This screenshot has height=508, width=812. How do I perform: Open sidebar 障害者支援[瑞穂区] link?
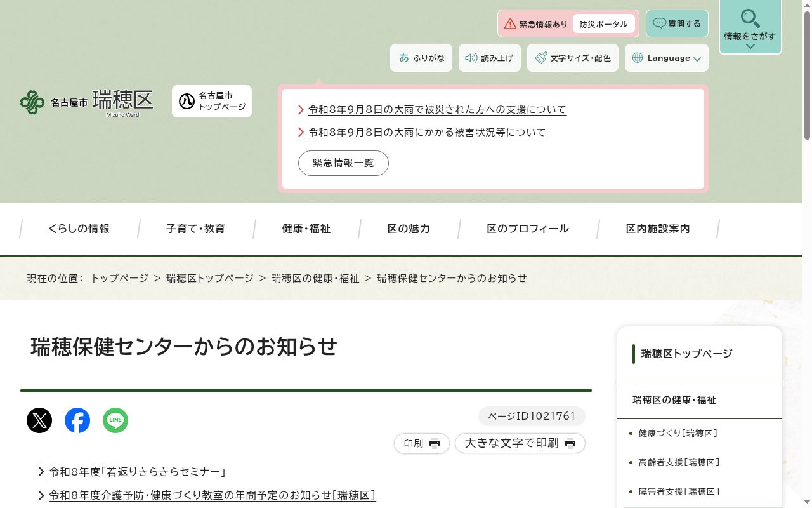679,491
